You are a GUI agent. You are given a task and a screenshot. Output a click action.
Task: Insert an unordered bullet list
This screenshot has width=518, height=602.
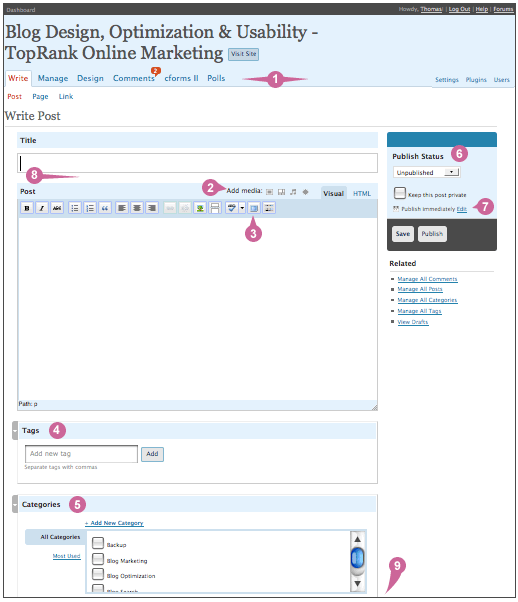(x=75, y=208)
